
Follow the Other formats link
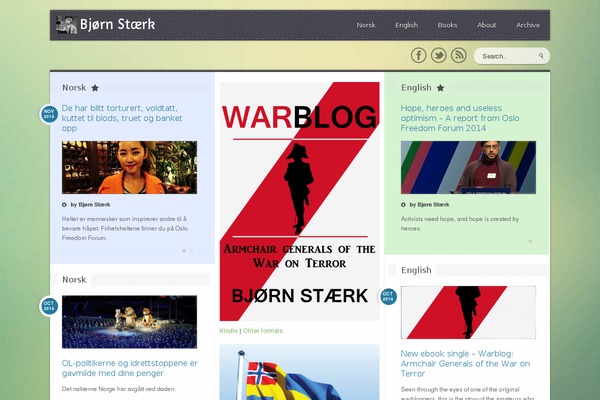click(263, 331)
